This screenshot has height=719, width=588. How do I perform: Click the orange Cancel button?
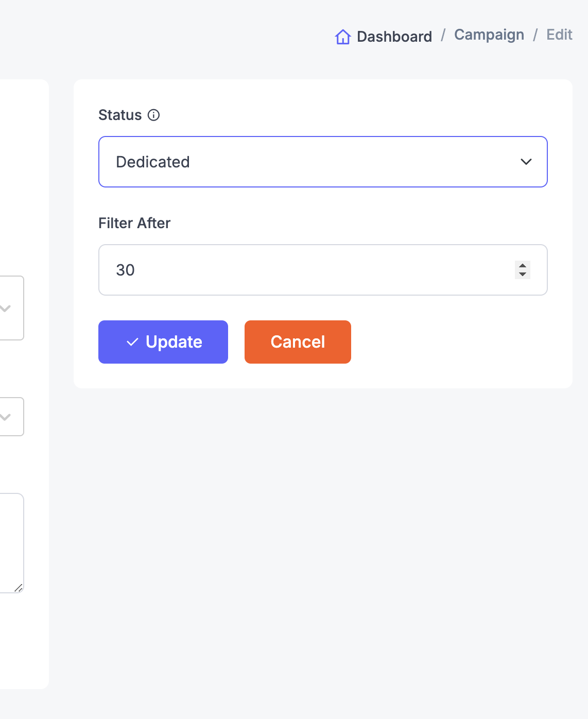(x=298, y=342)
